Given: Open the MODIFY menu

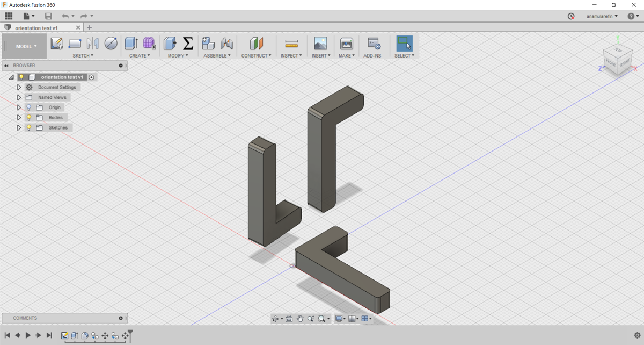Looking at the screenshot, I should tap(177, 55).
